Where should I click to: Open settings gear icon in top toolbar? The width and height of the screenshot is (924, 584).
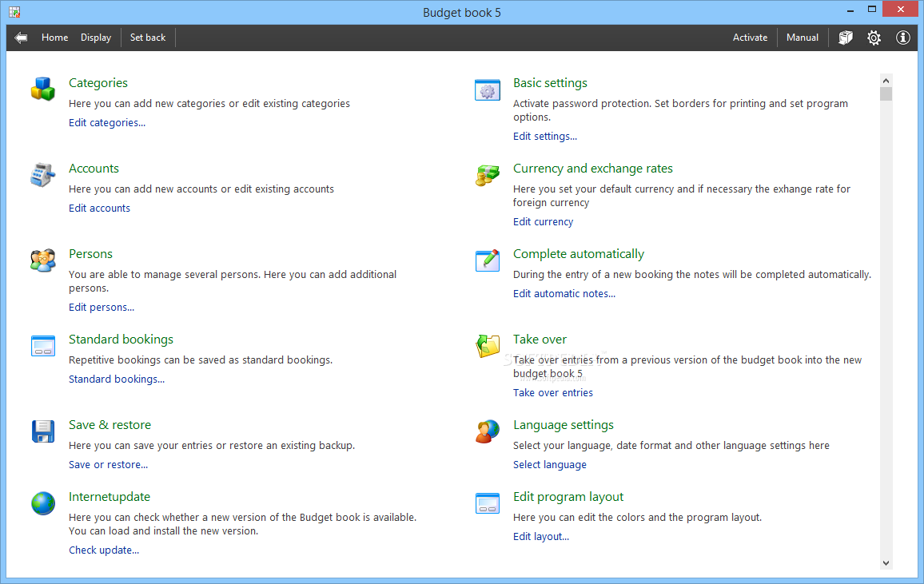[x=874, y=38]
